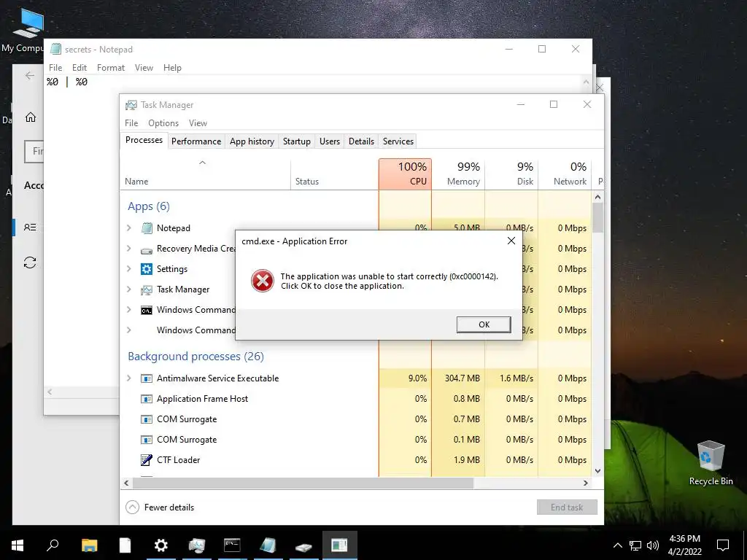Open Task Manager Options menu
The width and height of the screenshot is (747, 560).
pos(163,123)
